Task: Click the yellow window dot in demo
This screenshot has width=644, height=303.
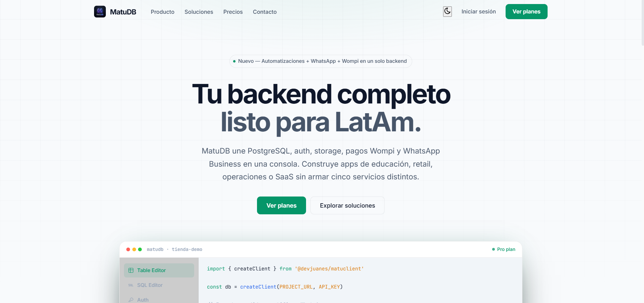Action: click(134, 249)
